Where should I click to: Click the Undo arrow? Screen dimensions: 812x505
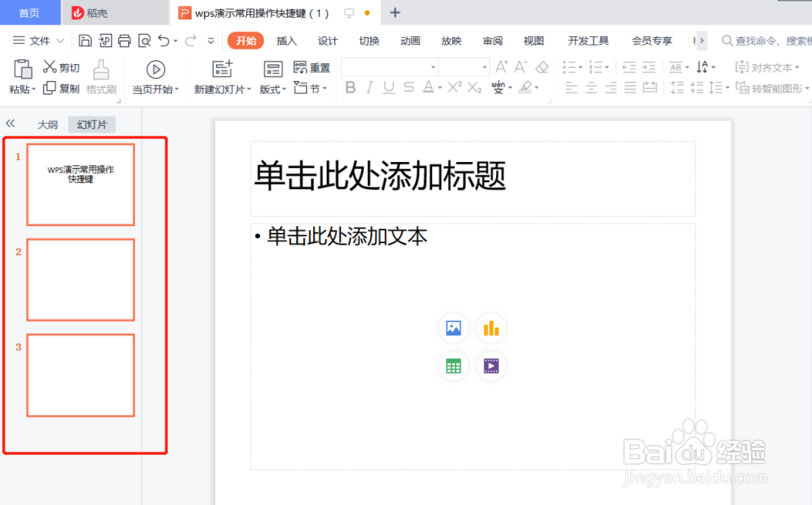[x=163, y=41]
